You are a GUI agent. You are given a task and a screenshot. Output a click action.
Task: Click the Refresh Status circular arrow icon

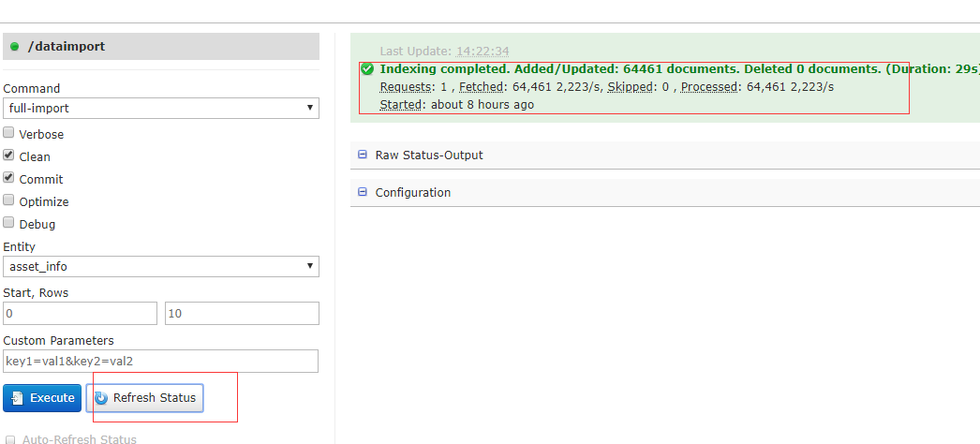tap(101, 398)
